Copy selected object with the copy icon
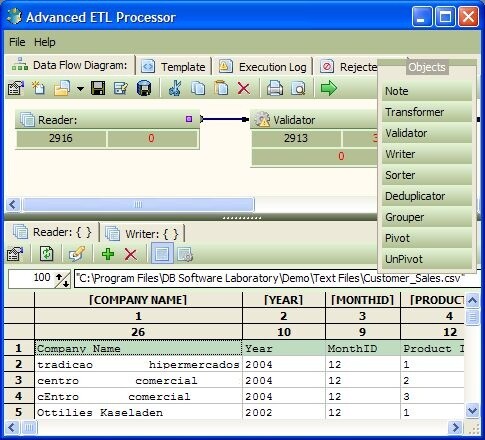This screenshot has width=485, height=440. pos(198,88)
